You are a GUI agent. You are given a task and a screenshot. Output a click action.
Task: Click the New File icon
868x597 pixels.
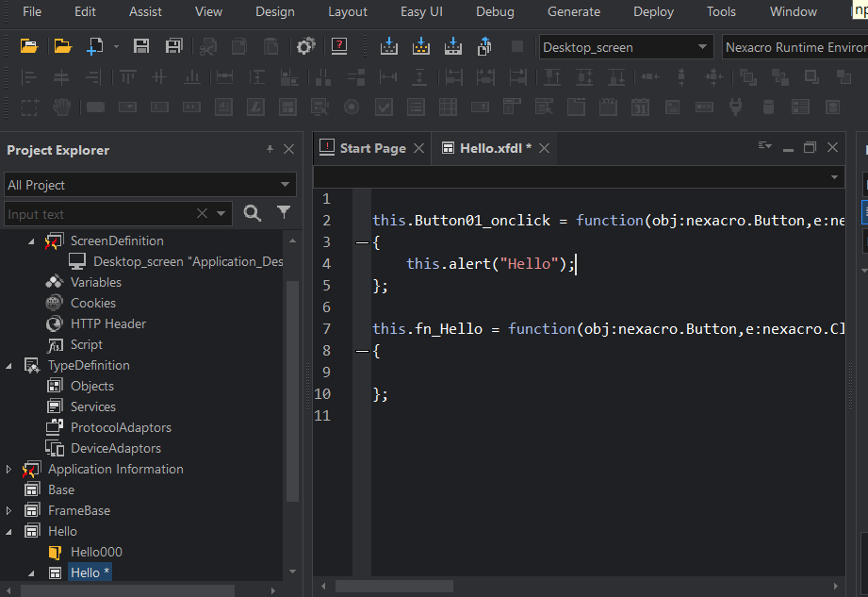coord(95,46)
